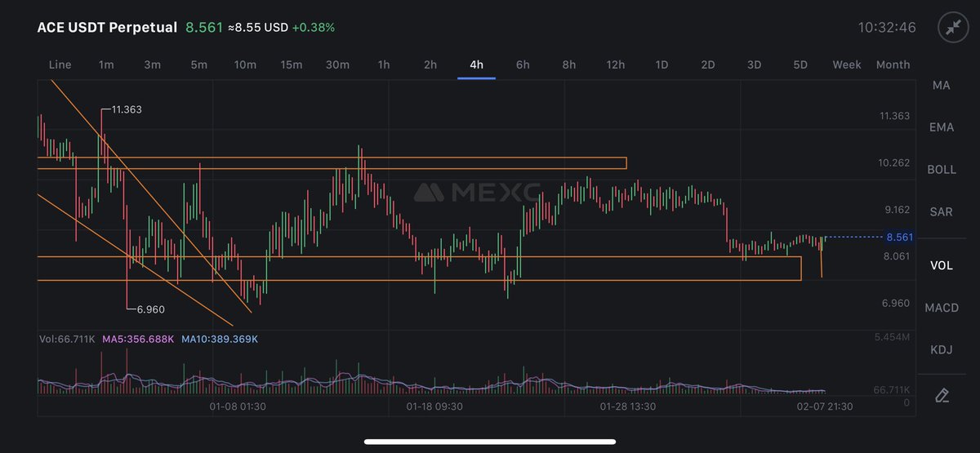Select the 10m timeframe

click(245, 64)
